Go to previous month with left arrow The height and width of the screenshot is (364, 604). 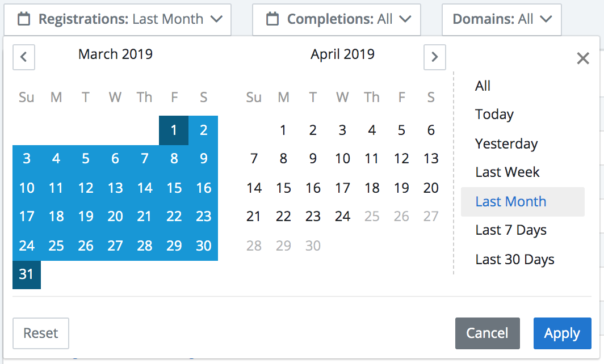tap(24, 57)
